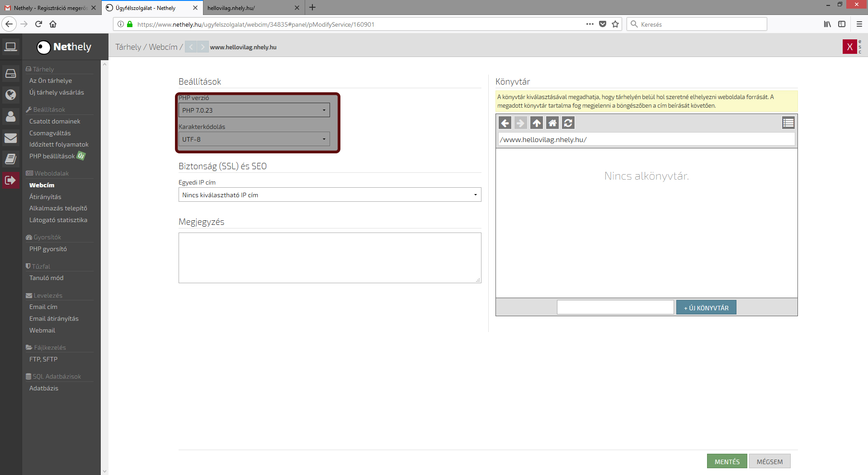The image size is (868, 475).
Task: Go up one directory level
Action: pyautogui.click(x=537, y=123)
